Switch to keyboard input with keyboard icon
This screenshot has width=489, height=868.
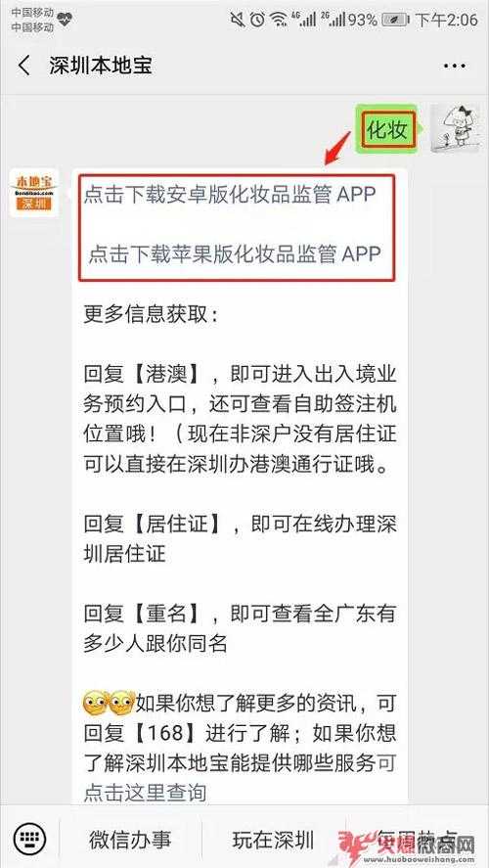[29, 838]
